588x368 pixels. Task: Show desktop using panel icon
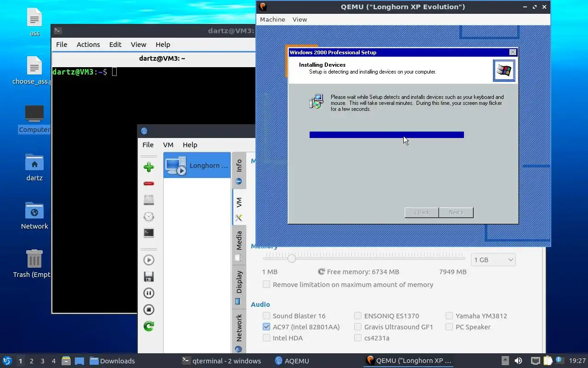79,361
